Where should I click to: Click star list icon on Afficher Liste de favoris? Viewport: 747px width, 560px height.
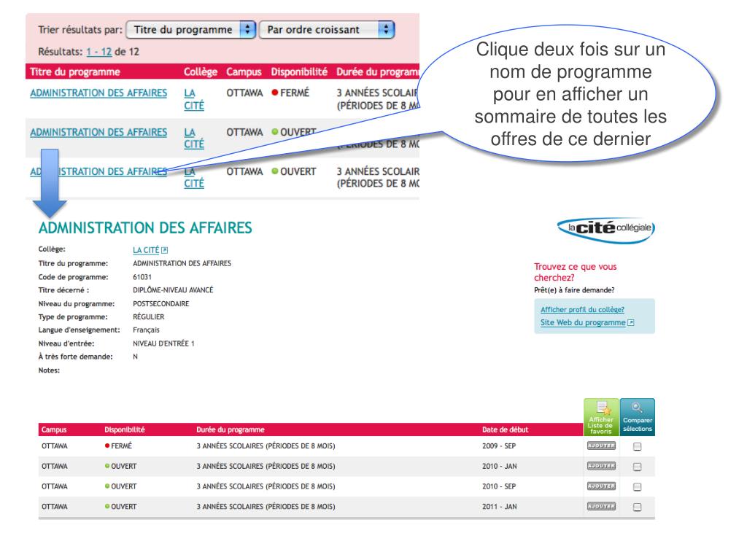[603, 408]
